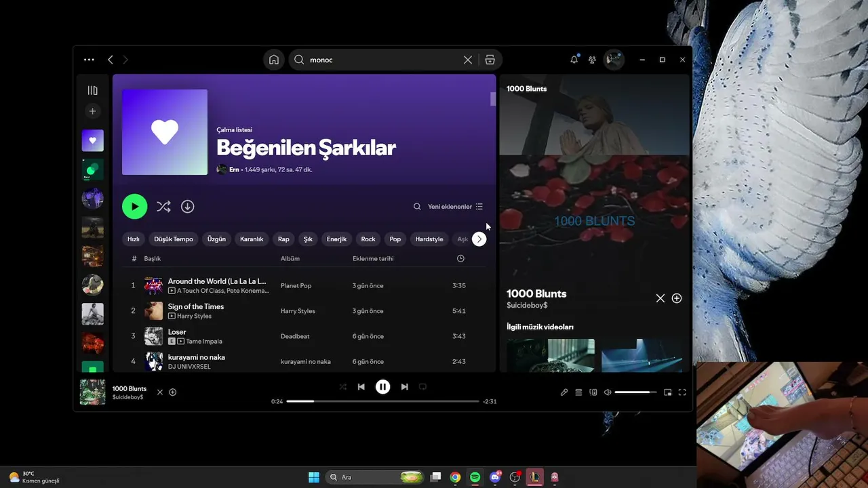Viewport: 868px width, 488px height.
Task: Sort by the Albüm column header
Action: tap(290, 259)
